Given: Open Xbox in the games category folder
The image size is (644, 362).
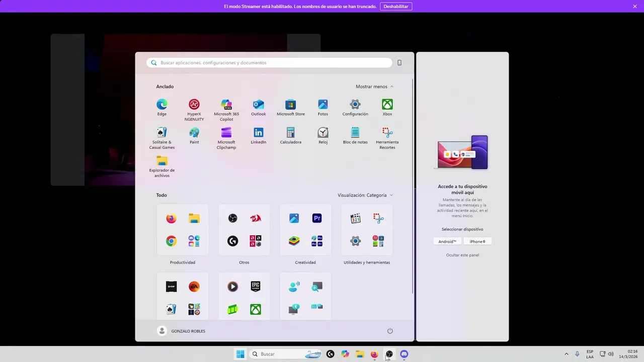Looking at the screenshot, I should (256, 310).
